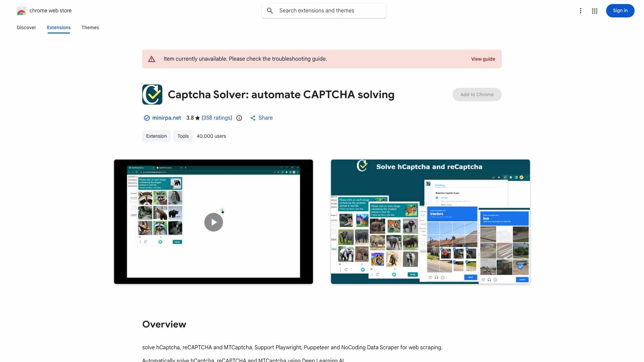Open the Solve hCaptcha and reCaptcha screenshot
The image size is (644, 362).
(430, 222)
